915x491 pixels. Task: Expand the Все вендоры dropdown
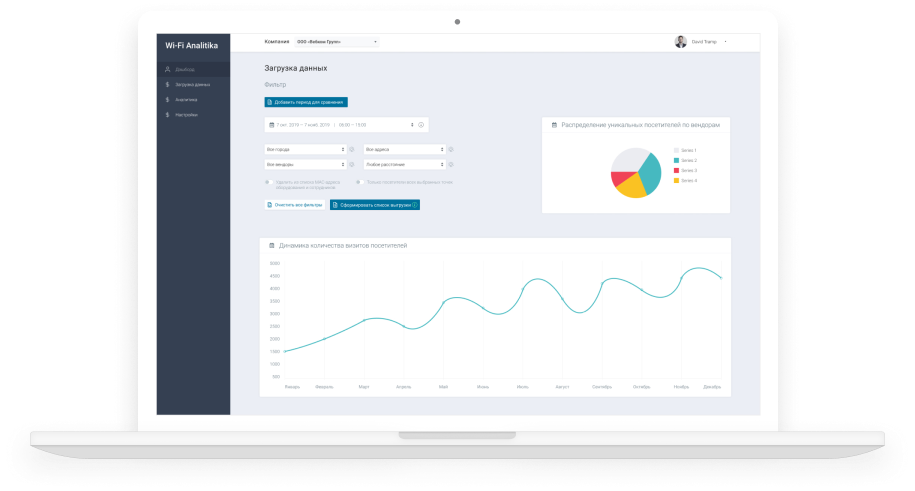[305, 164]
